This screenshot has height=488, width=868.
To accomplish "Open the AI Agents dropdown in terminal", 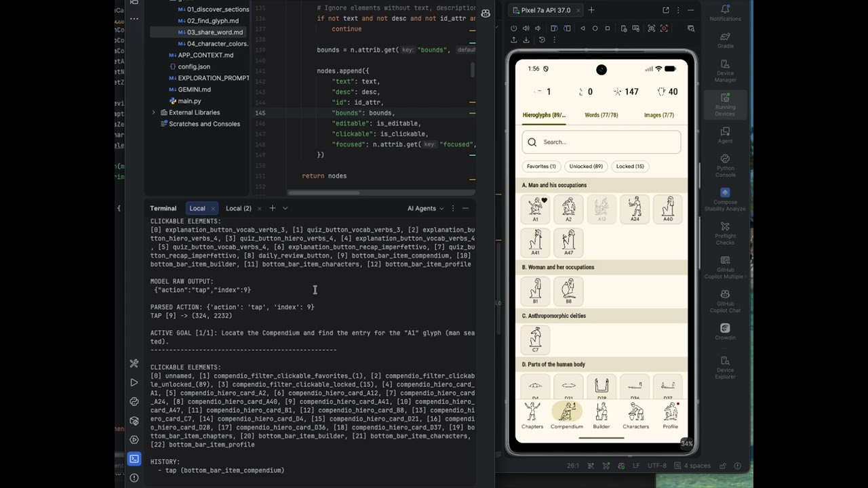I will 426,209.
